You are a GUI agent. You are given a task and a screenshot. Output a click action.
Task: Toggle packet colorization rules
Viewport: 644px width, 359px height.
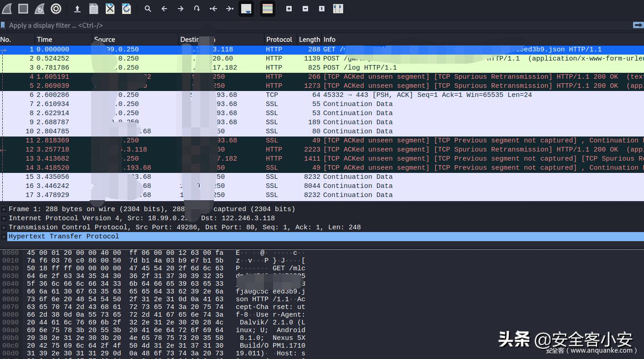coord(268,9)
